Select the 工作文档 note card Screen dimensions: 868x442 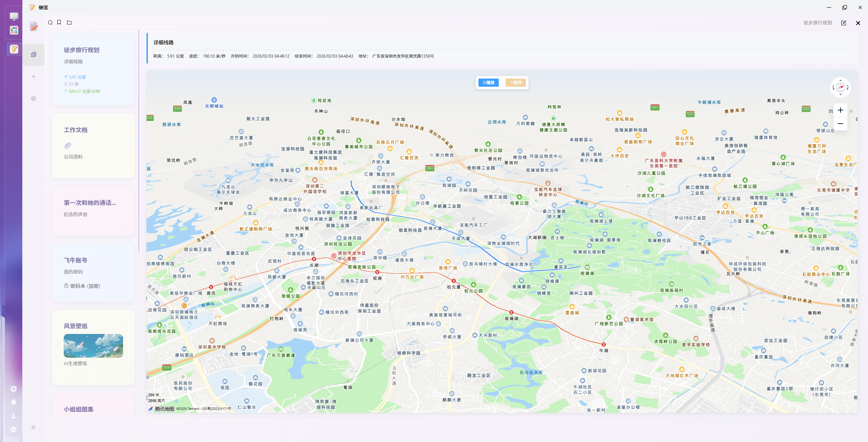[x=93, y=146]
